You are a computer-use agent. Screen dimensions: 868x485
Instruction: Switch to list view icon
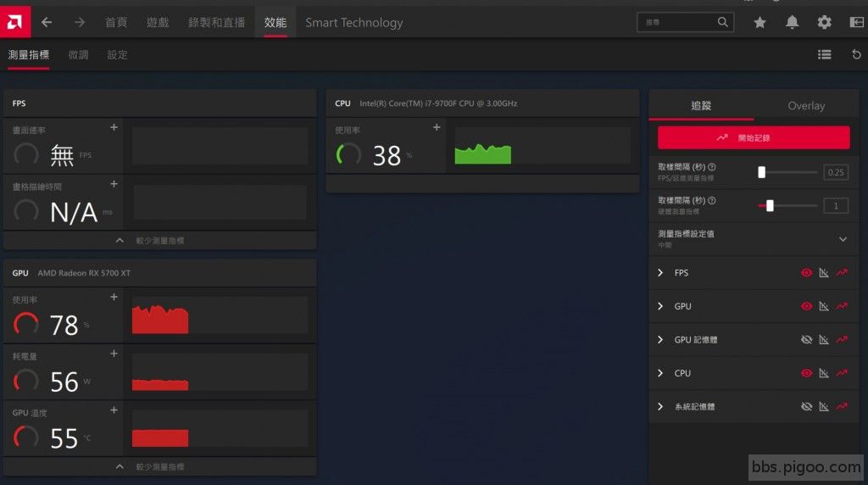tap(824, 54)
